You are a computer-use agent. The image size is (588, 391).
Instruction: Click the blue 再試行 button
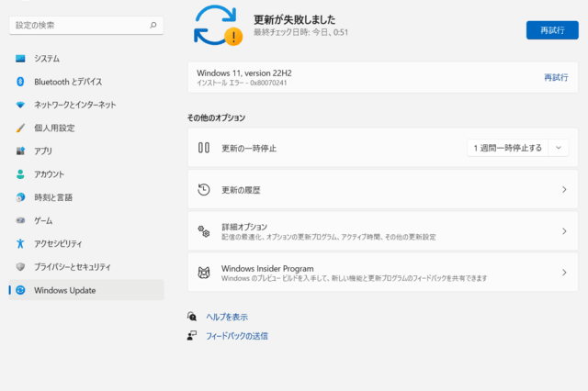pyautogui.click(x=552, y=30)
